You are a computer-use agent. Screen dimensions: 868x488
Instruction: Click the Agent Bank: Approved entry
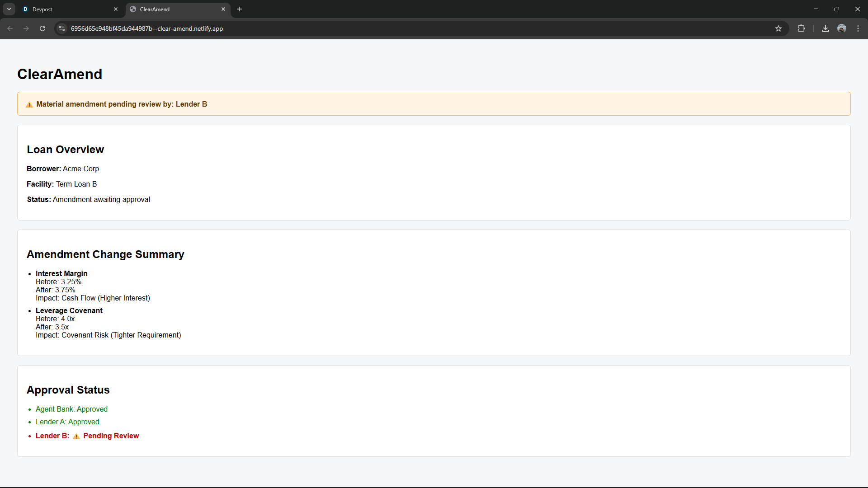point(71,409)
